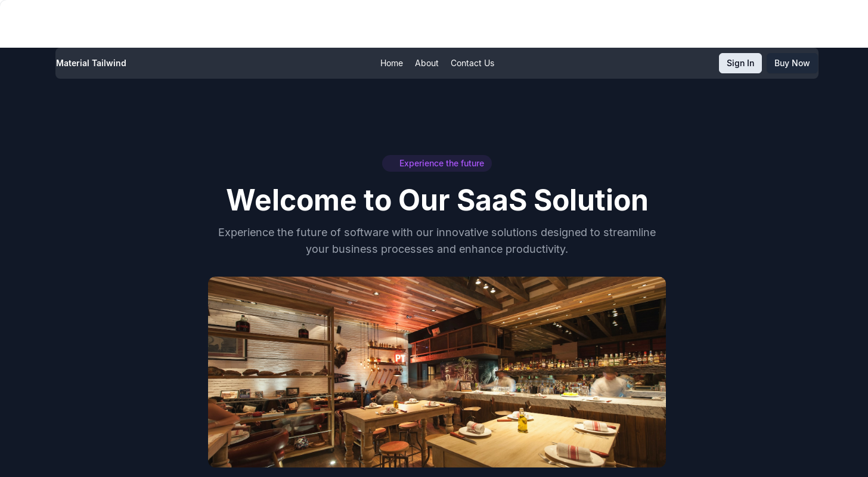
Task: Open the Home navigation link
Action: point(392,63)
